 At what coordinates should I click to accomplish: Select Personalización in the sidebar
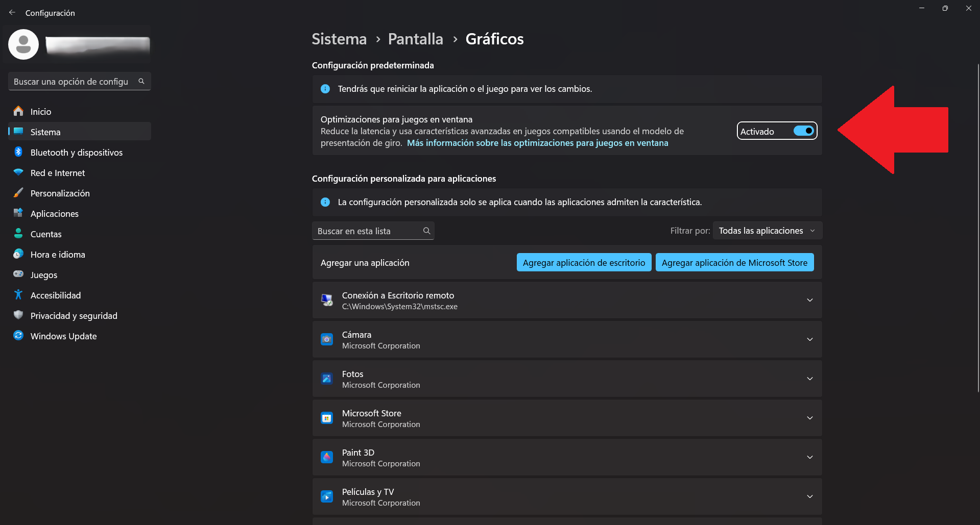[80, 193]
